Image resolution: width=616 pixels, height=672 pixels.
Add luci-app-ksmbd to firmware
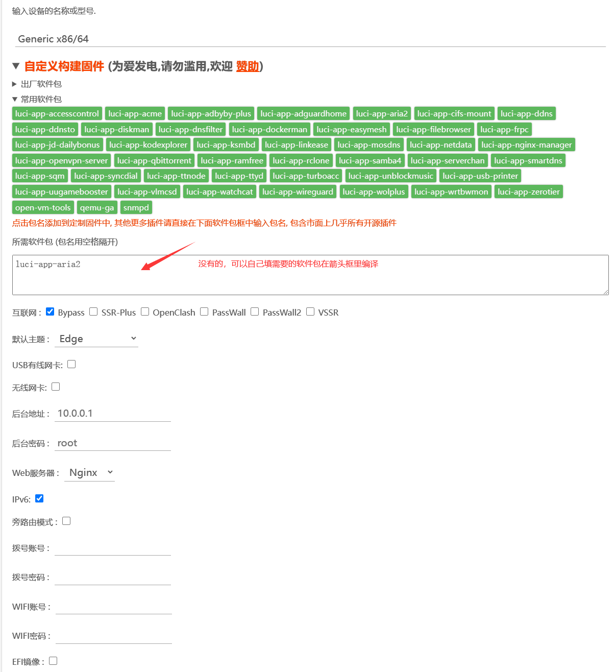click(226, 145)
